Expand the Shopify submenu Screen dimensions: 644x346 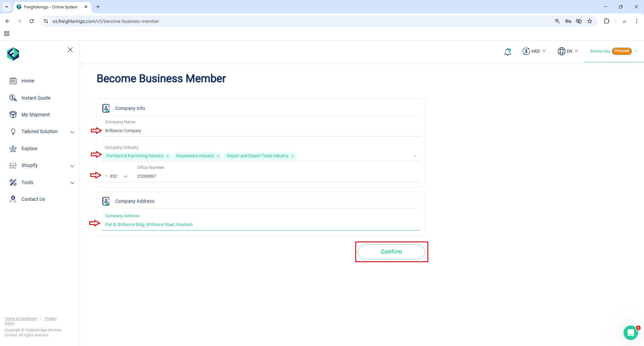(x=72, y=166)
